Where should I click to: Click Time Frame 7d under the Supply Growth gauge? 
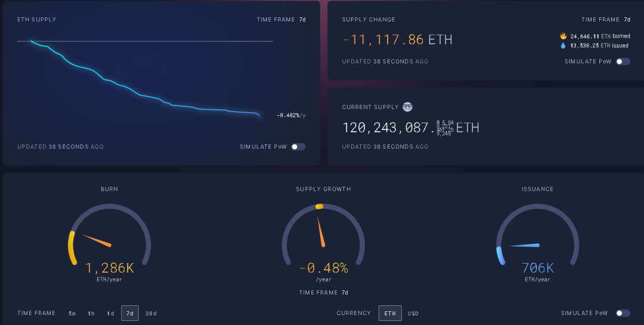click(344, 293)
